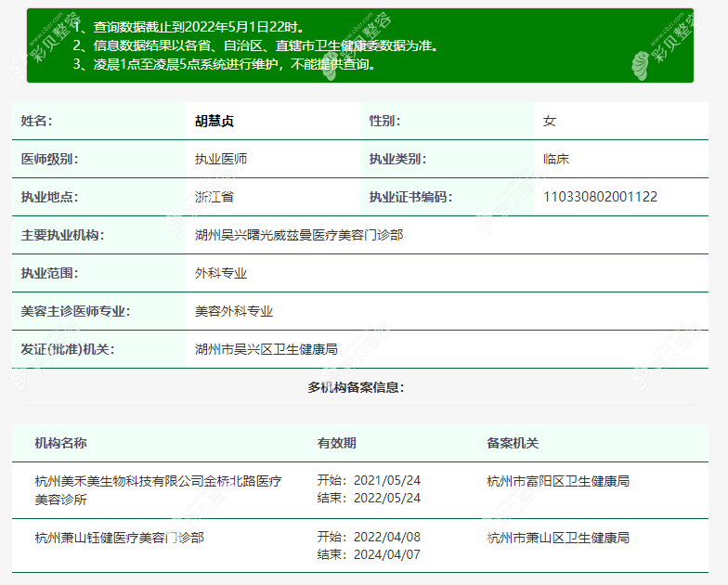The height and width of the screenshot is (585, 728).
Task: Click the 性别 label
Action: [384, 121]
